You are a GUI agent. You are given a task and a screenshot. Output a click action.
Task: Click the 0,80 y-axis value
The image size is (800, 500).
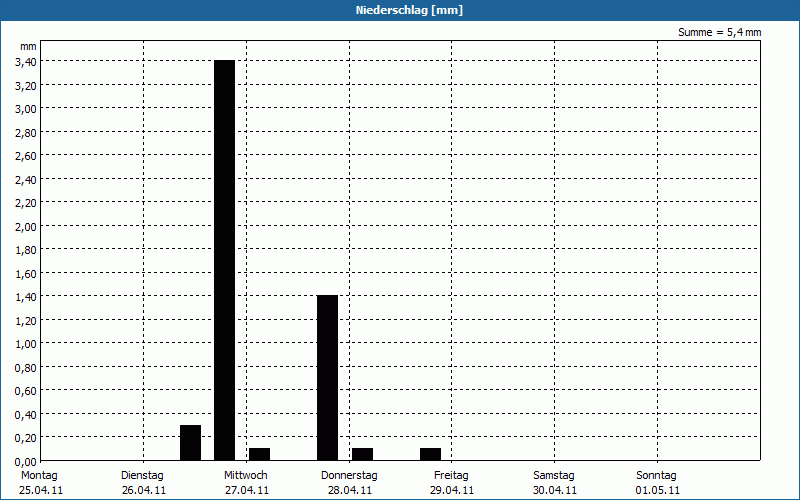coord(26,367)
